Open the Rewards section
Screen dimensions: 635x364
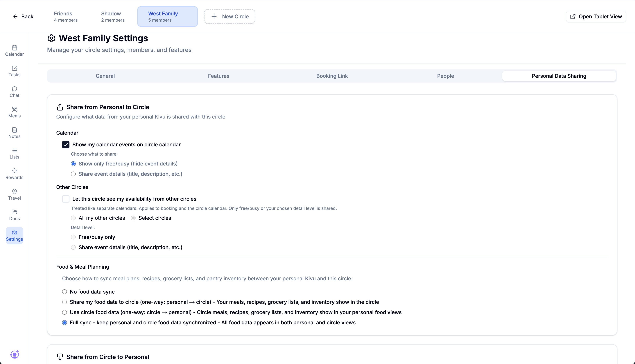(x=14, y=174)
